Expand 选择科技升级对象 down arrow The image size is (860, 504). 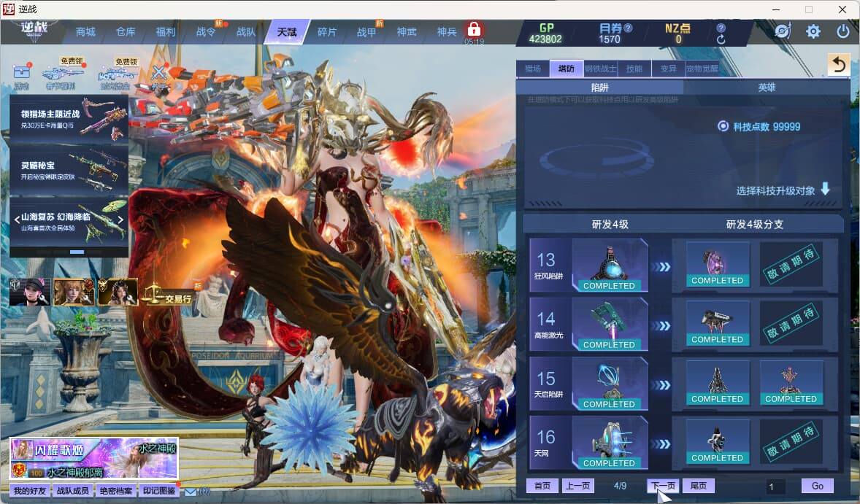(x=825, y=190)
